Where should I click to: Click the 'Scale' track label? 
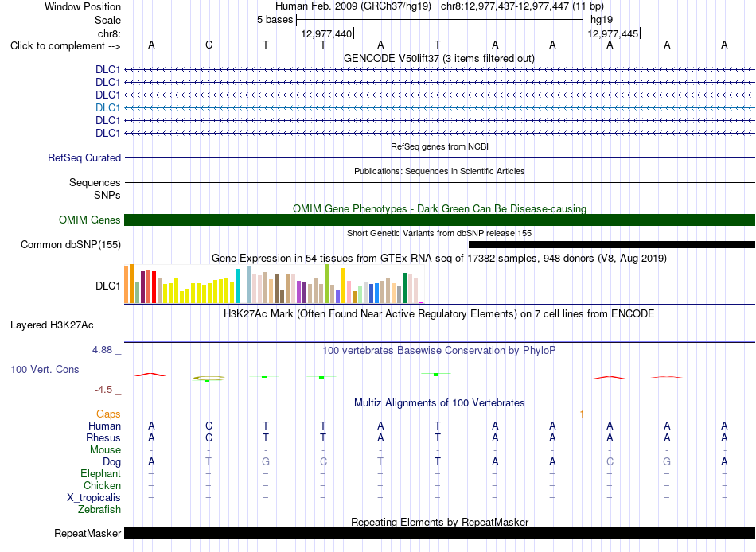click(107, 20)
